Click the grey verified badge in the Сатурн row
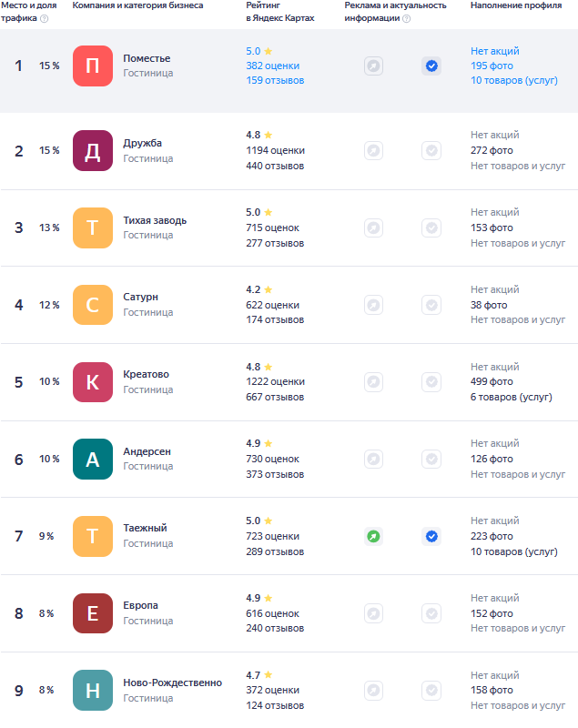Viewport: 578px width, 728px height. click(431, 305)
